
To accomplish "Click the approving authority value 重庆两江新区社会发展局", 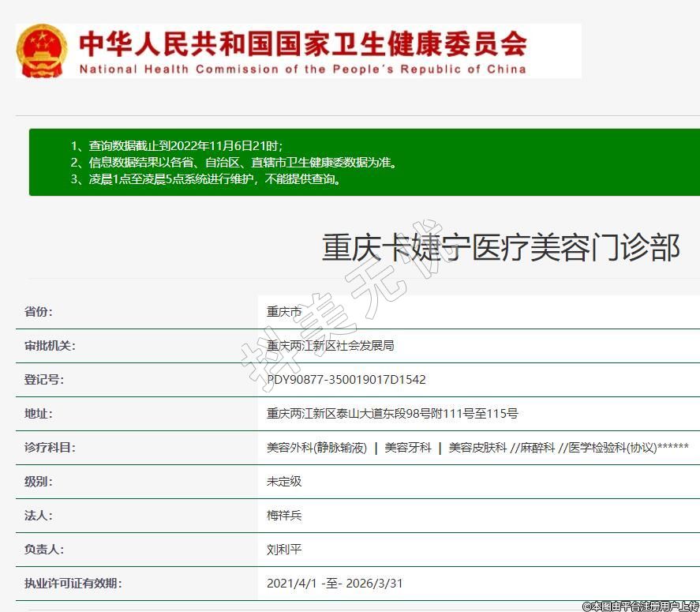I will (330, 346).
